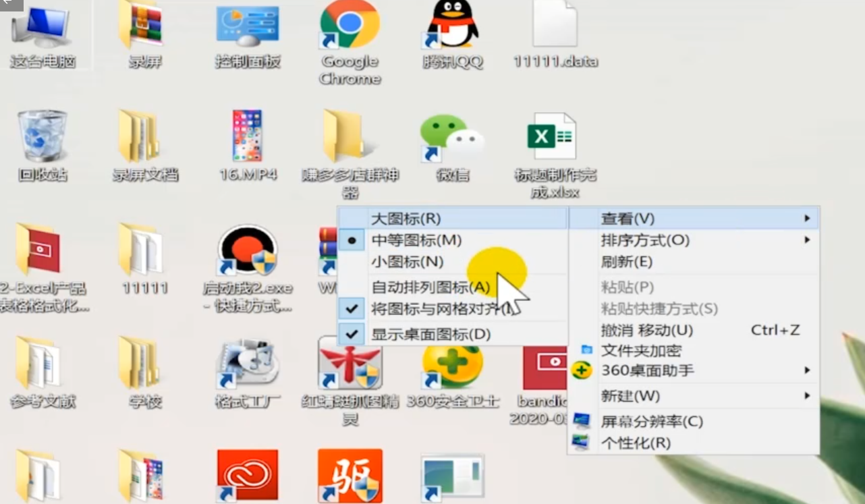Toggle 自动排列图标(A) auto arrange
The height and width of the screenshot is (504, 865).
point(453,287)
